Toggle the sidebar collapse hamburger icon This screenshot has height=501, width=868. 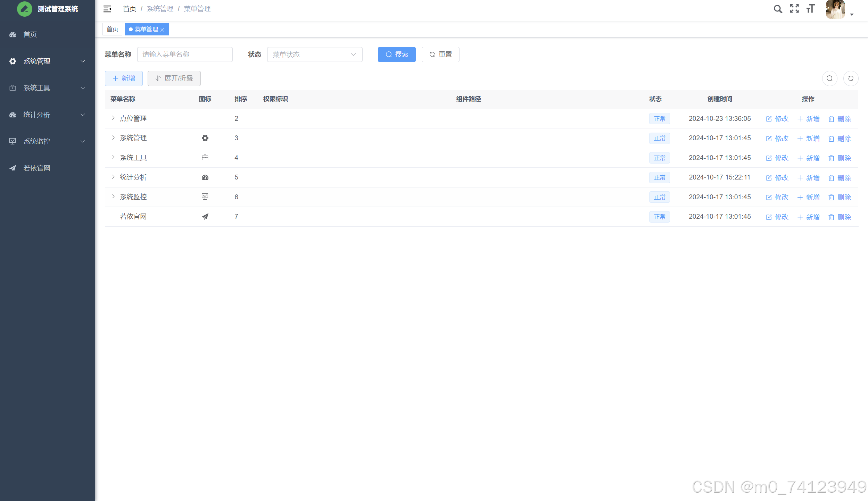[107, 9]
